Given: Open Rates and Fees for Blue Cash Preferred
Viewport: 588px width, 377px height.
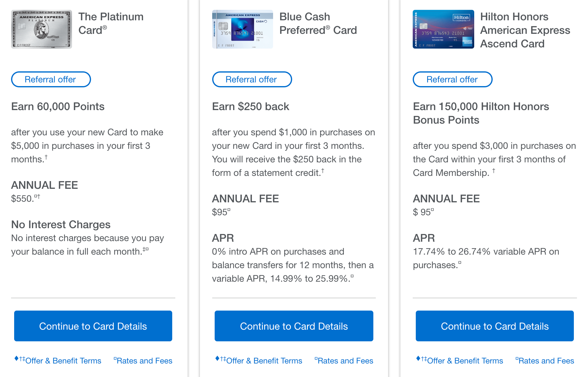Looking at the screenshot, I should pyautogui.click(x=345, y=361).
